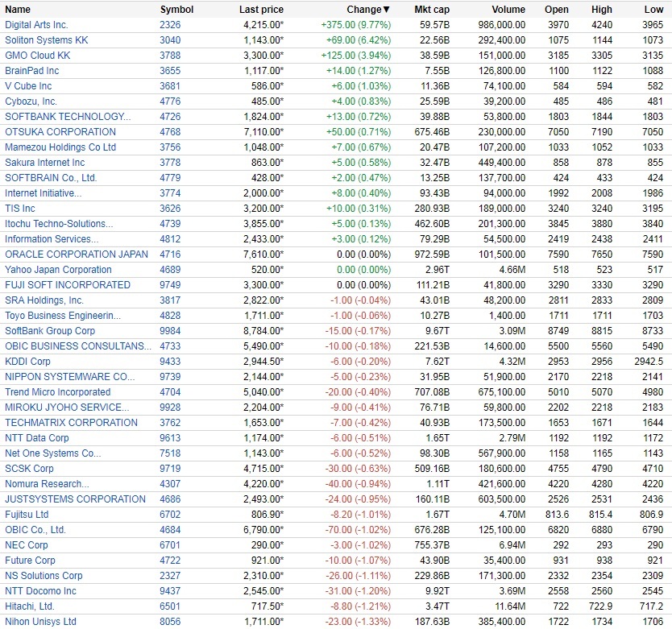Image resolution: width=672 pixels, height=629 pixels.
Task: Click symbol 9984 for SoftBank Group
Action: 170,331
